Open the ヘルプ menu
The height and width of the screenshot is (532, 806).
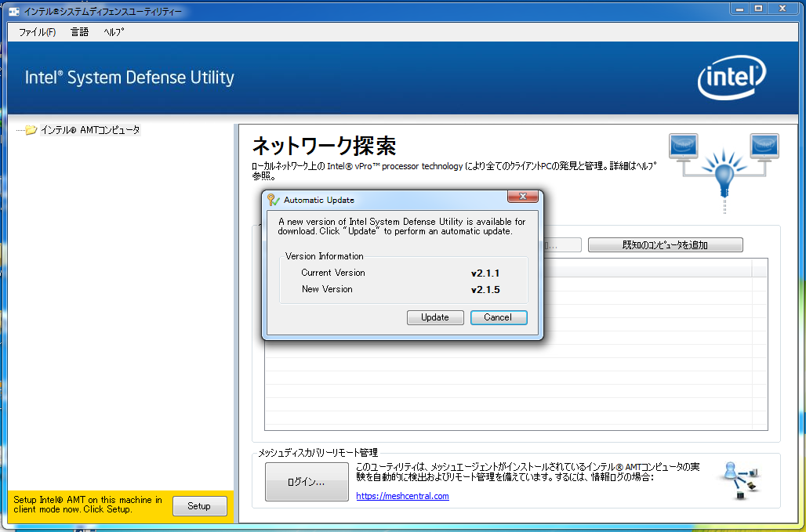pos(114,32)
